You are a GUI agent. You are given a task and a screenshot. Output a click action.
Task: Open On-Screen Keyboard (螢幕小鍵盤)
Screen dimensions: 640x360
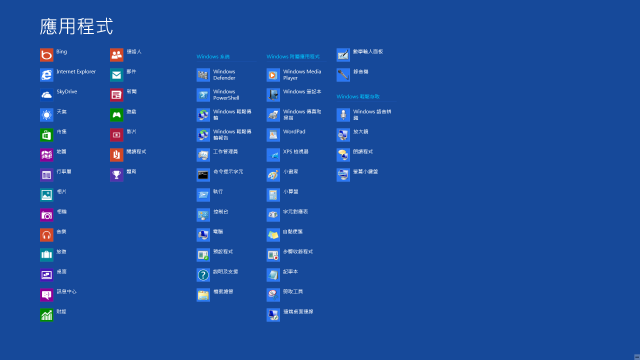coord(343,175)
